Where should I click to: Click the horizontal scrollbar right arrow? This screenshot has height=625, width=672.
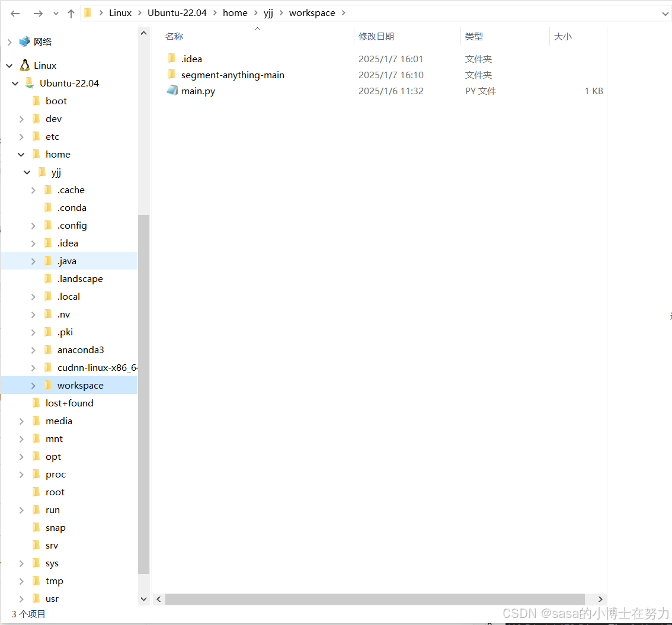coord(600,599)
